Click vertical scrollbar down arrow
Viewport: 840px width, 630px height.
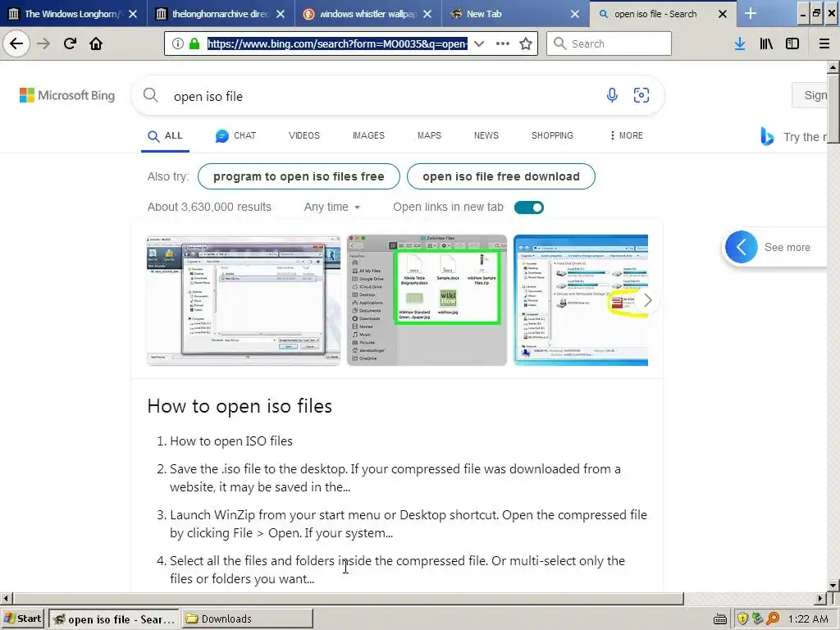[833, 586]
